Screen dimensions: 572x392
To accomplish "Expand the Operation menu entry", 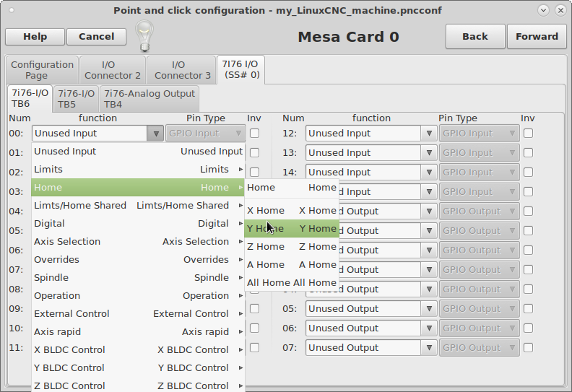I will click(x=138, y=296).
